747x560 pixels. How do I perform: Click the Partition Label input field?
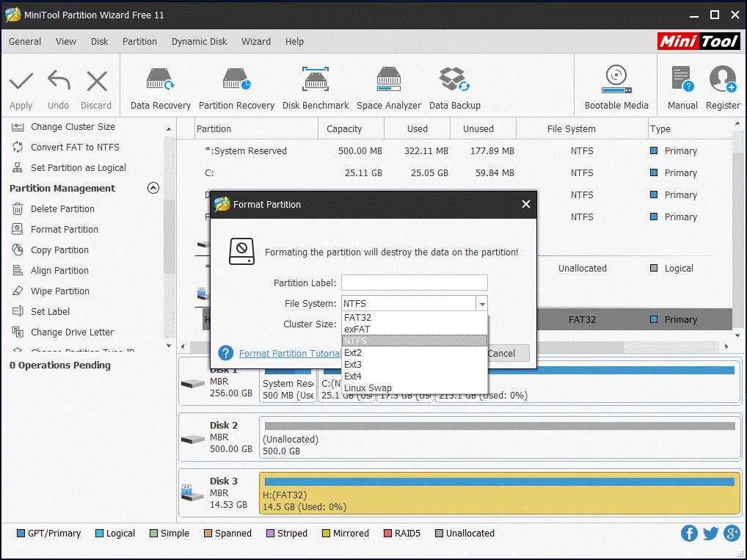(x=415, y=283)
